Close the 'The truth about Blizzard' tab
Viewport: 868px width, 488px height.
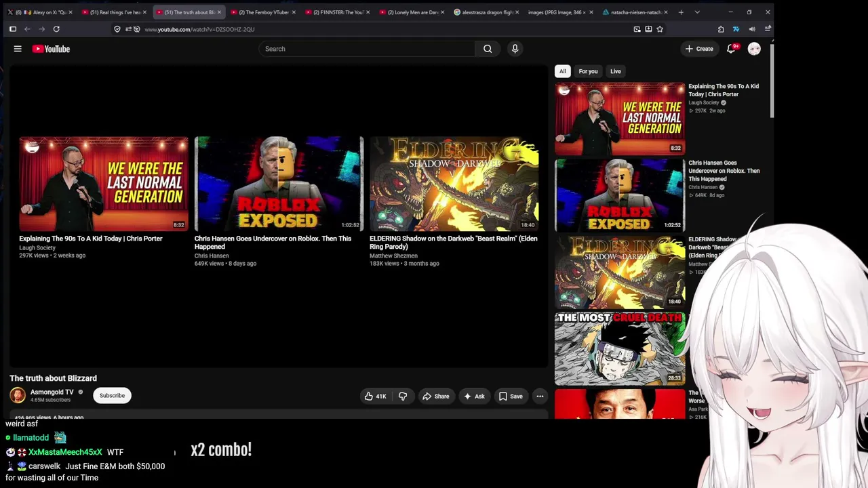tap(219, 12)
